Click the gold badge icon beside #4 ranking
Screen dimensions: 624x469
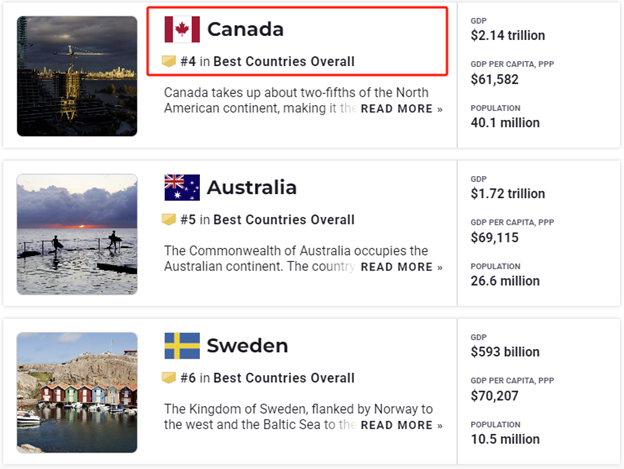coord(169,61)
